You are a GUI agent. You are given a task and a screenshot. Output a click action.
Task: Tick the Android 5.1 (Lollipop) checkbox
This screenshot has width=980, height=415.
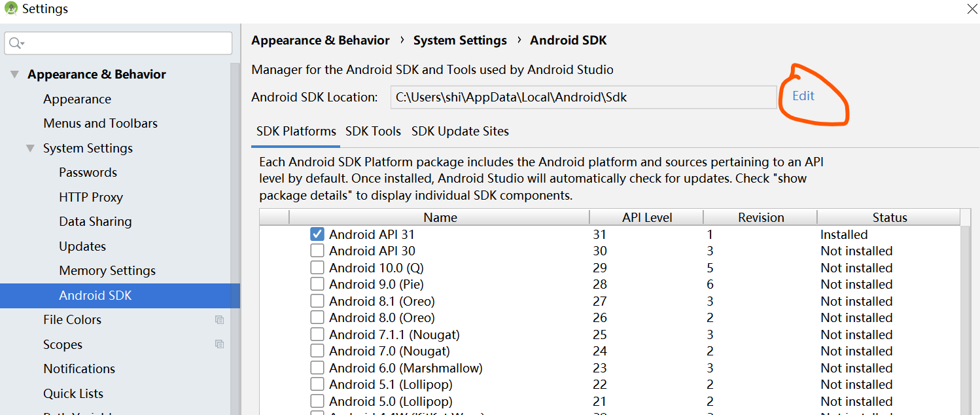click(x=317, y=384)
